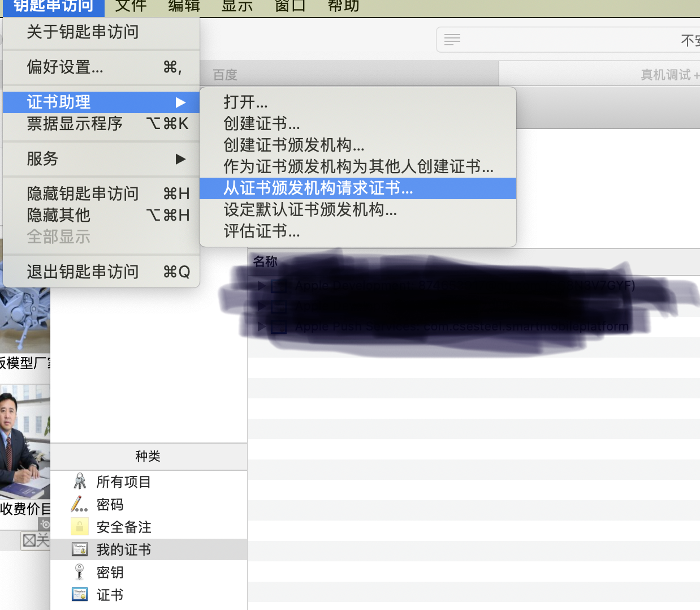Viewport: 700px width, 610px height.
Task: Select 作为证书颁发机构为其他人创建证书… item
Action: pos(358,167)
